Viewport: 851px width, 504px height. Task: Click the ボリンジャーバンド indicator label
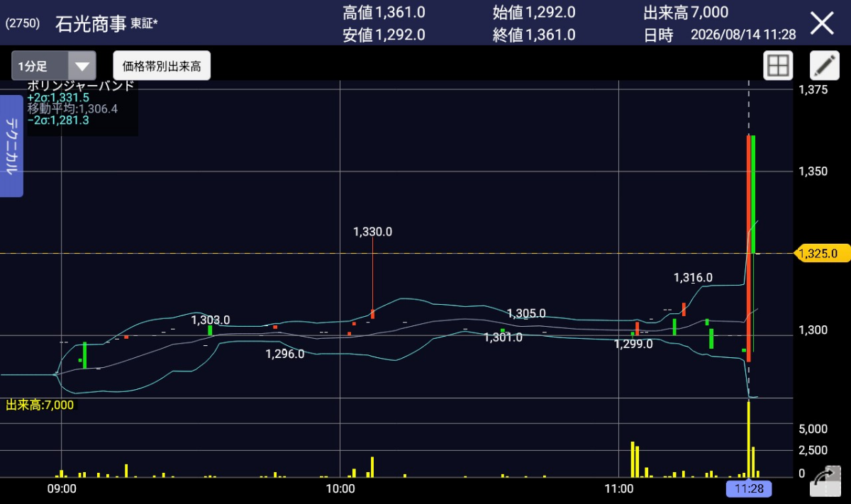[81, 86]
